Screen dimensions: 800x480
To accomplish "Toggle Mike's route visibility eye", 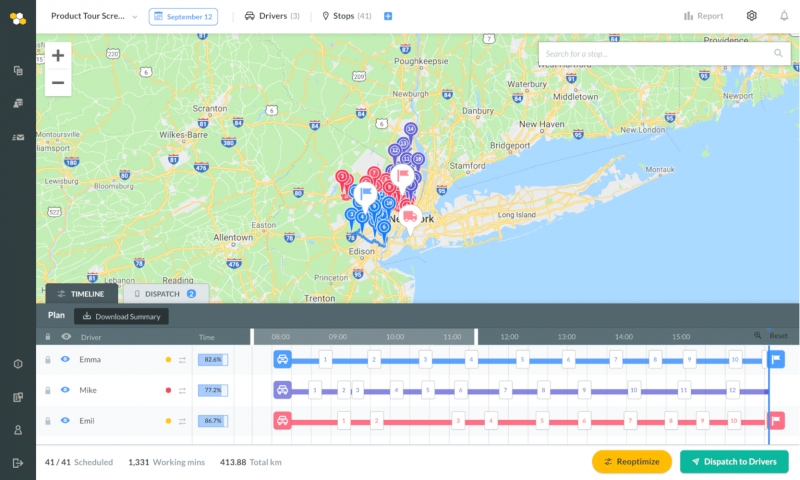I will 65,390.
